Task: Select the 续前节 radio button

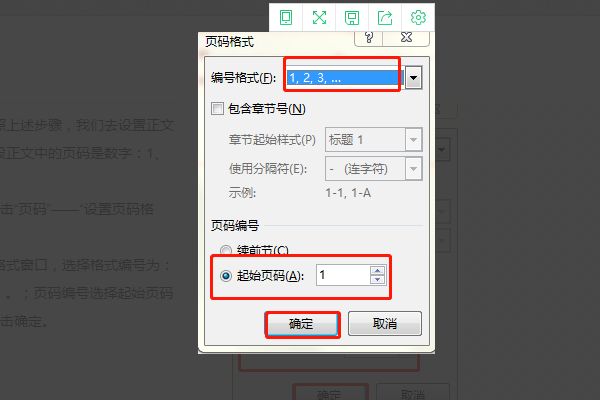Action: (x=226, y=250)
